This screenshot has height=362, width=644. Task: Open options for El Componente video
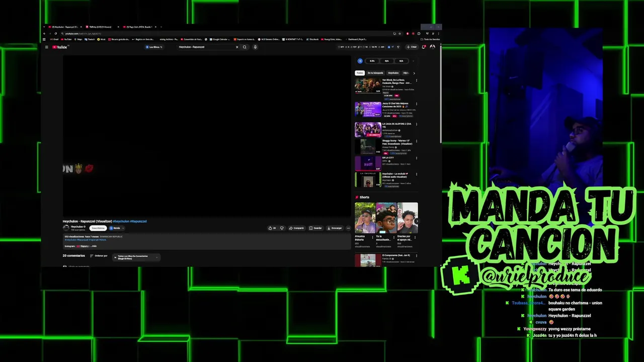pos(416,256)
